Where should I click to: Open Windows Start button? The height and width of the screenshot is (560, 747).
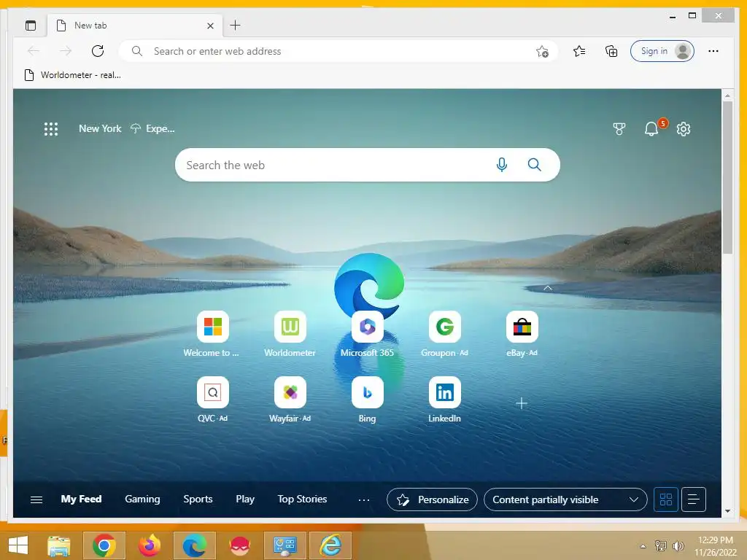18,545
